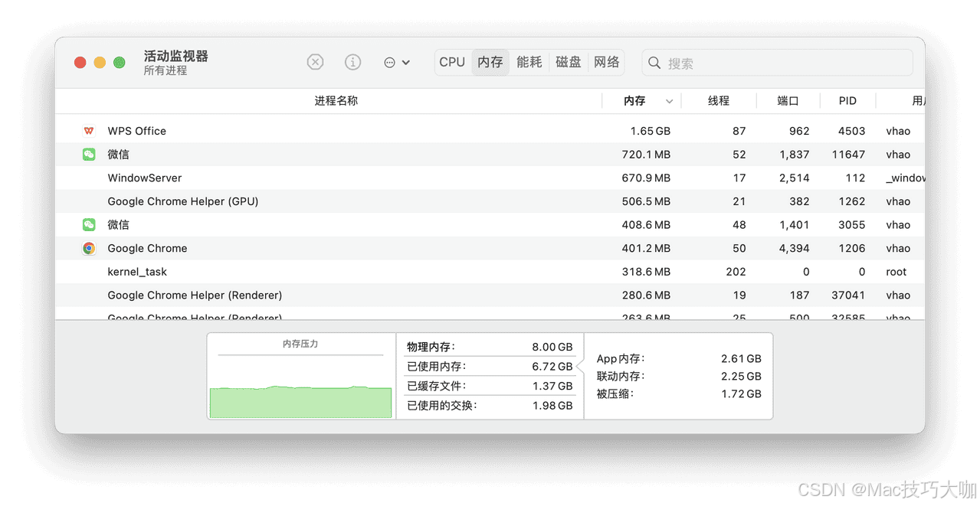The image size is (980, 506).
Task: Sort by the 线程 column header
Action: (719, 101)
